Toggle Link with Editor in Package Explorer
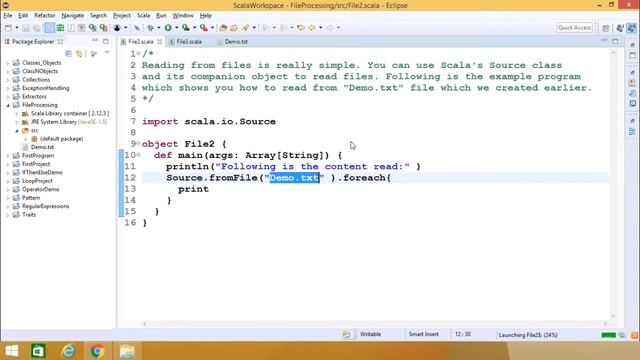Viewport: 640px width, 360px height. tap(79, 53)
